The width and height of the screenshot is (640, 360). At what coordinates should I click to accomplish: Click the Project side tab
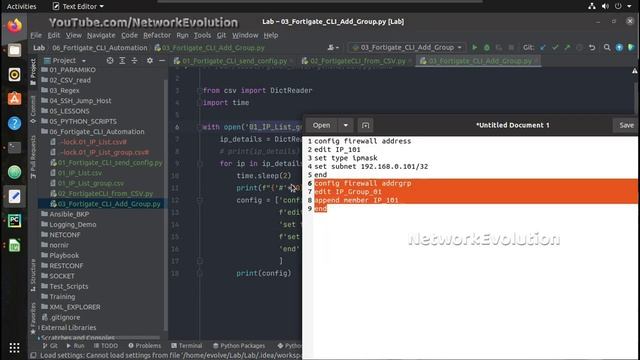(33, 72)
